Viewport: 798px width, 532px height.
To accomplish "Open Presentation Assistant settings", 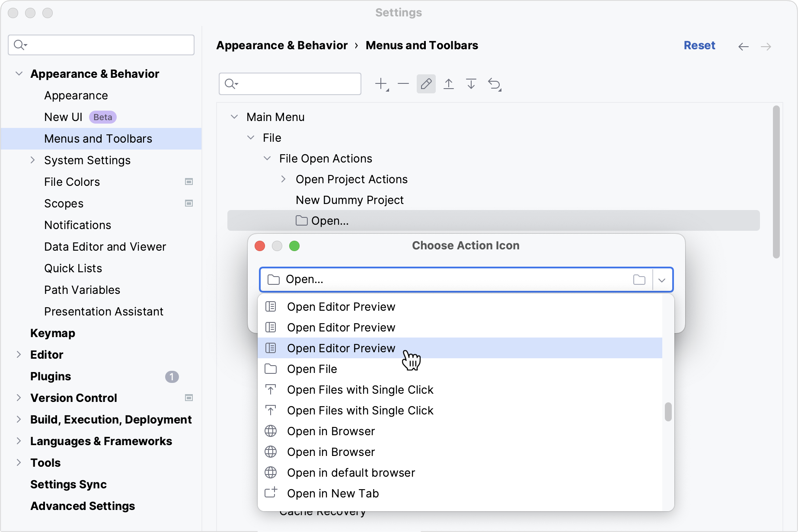I will pyautogui.click(x=104, y=312).
